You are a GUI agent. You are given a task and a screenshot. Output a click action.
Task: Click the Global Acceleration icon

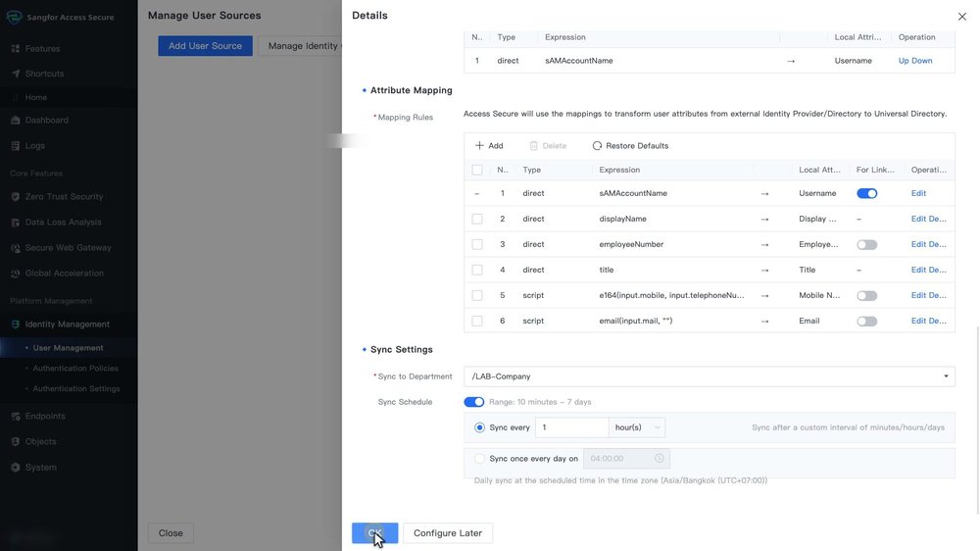pyautogui.click(x=16, y=274)
